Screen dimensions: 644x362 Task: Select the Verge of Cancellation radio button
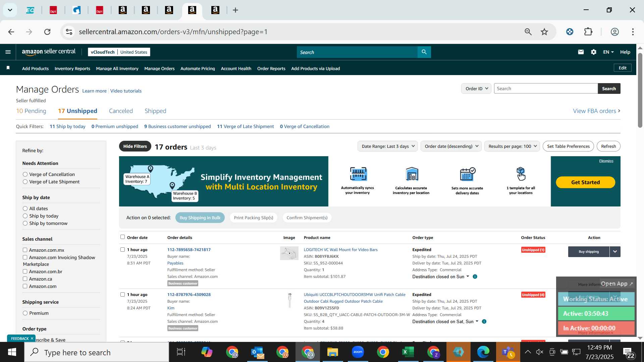point(25,174)
